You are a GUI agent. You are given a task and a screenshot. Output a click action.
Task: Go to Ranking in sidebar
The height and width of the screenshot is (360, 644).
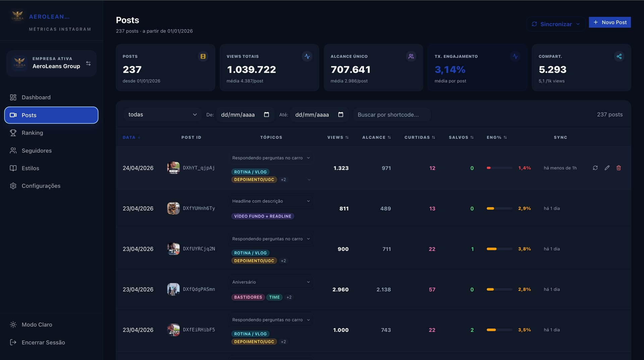(32, 133)
